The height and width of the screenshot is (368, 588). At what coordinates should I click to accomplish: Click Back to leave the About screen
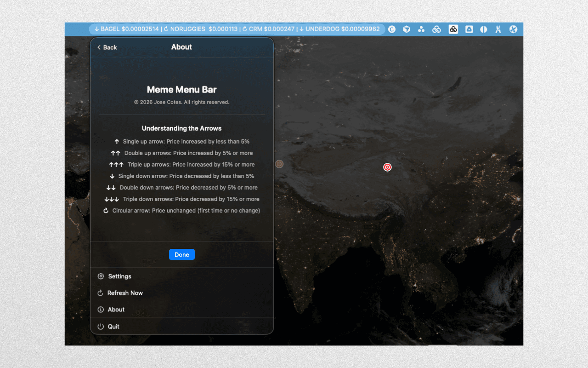pyautogui.click(x=107, y=47)
